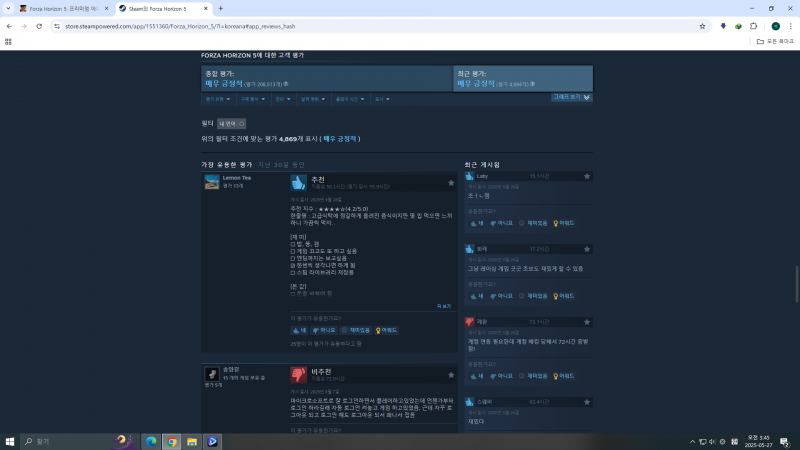The image size is (800, 450).
Task: Open File Explorer from the taskbar
Action: pos(192,441)
